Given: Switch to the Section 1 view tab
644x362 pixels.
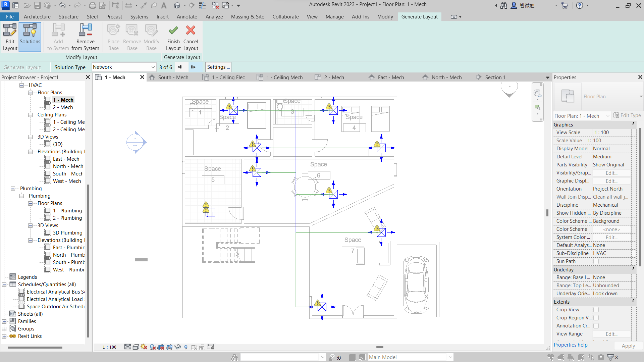Looking at the screenshot, I should pos(496,77).
